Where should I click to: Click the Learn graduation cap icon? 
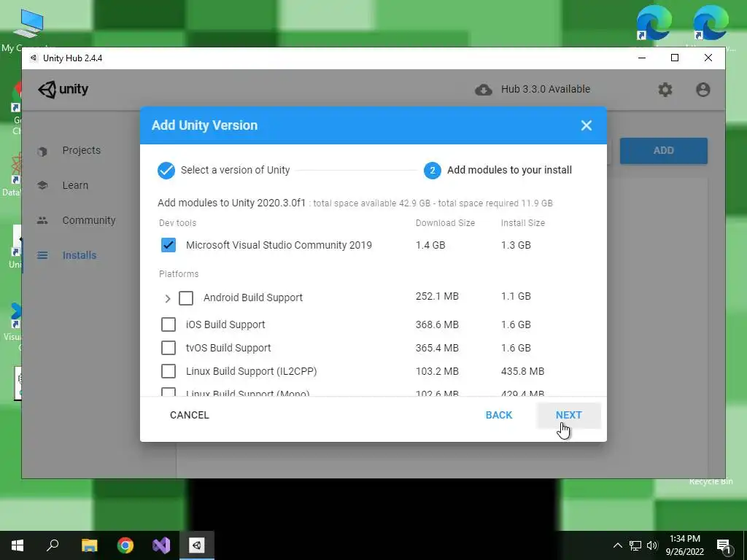point(42,185)
